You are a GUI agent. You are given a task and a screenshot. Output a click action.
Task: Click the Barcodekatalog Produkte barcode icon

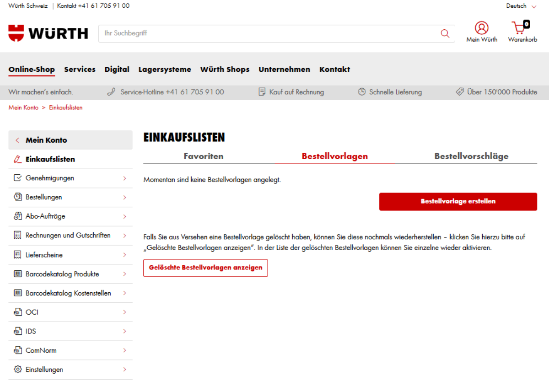[x=18, y=274]
